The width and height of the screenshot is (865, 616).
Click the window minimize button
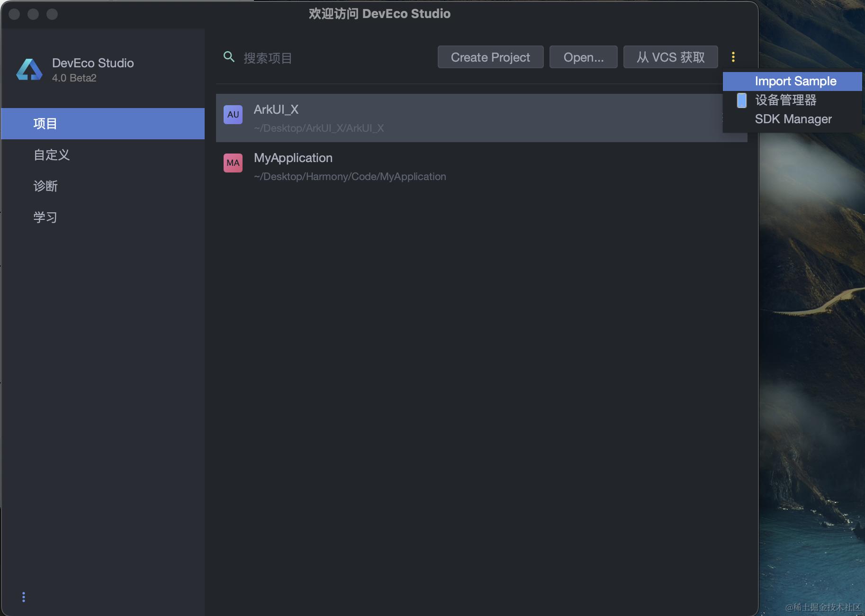33,14
